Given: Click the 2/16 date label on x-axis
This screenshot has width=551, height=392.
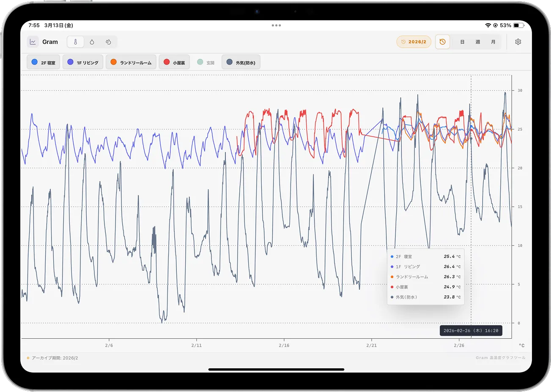Looking at the screenshot, I should coord(284,345).
